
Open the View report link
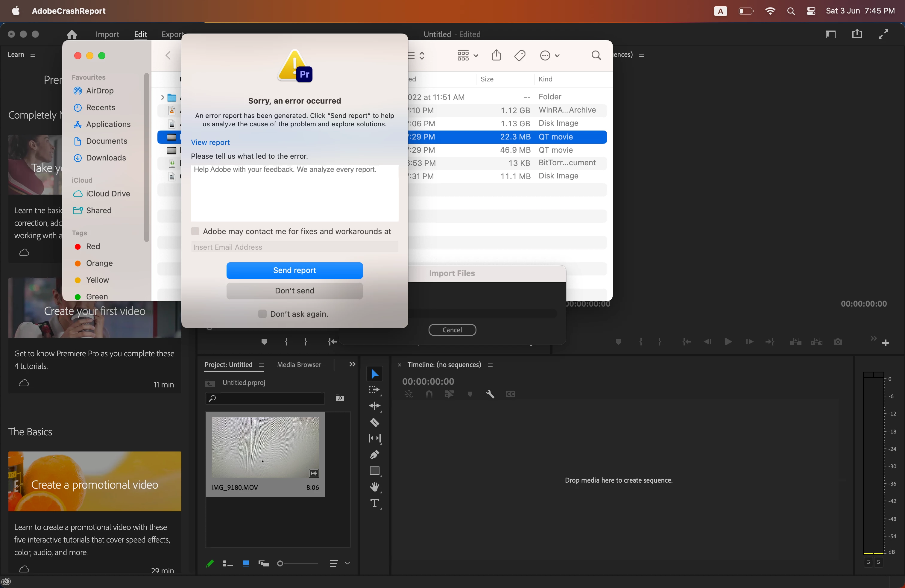tap(210, 142)
